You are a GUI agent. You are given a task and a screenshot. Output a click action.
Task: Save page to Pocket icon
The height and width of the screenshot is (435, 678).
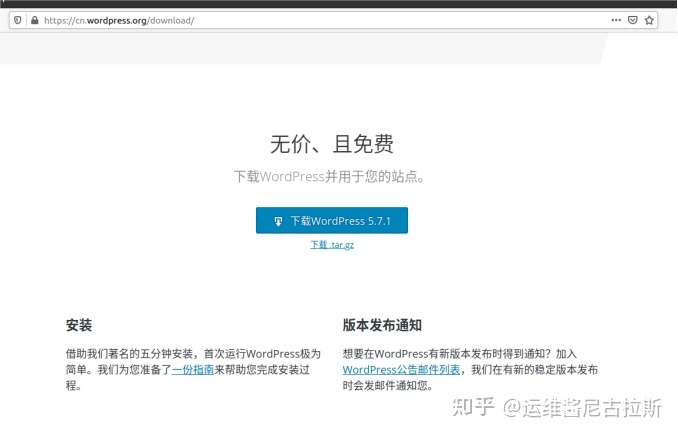click(x=633, y=20)
